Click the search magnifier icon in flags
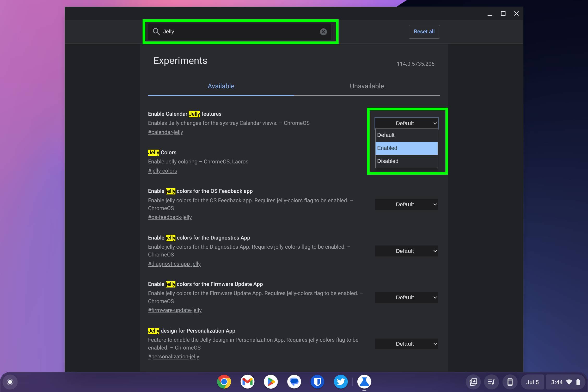The width and height of the screenshot is (588, 392). click(156, 32)
